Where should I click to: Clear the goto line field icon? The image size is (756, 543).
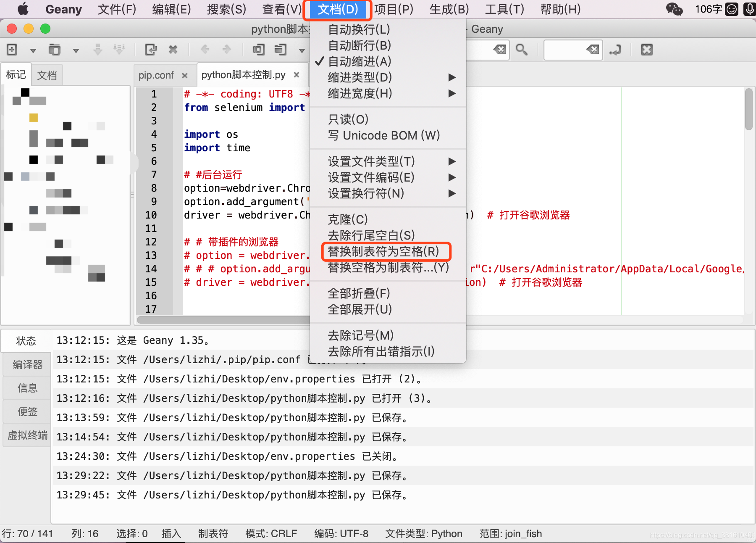(x=593, y=50)
